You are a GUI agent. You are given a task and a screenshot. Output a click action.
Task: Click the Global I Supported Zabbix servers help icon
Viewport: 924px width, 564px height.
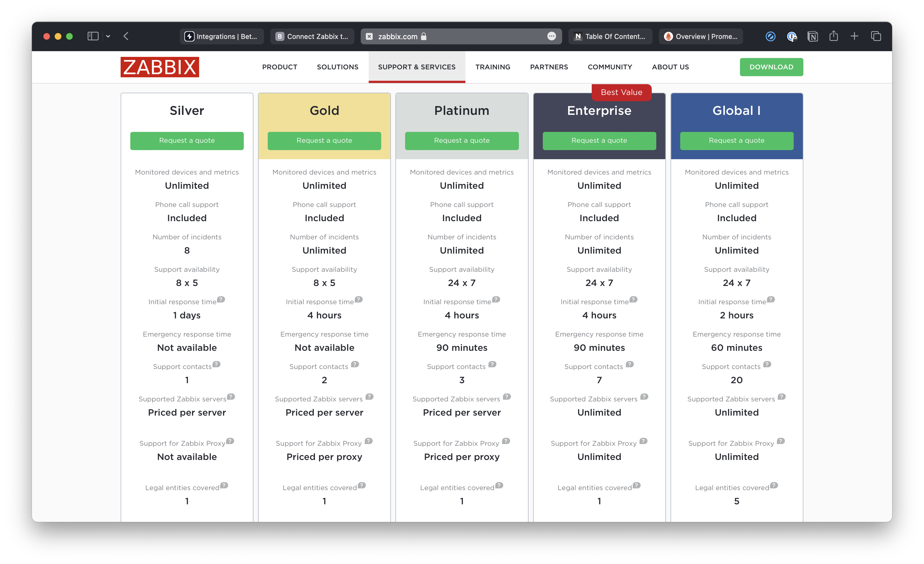[x=782, y=397]
